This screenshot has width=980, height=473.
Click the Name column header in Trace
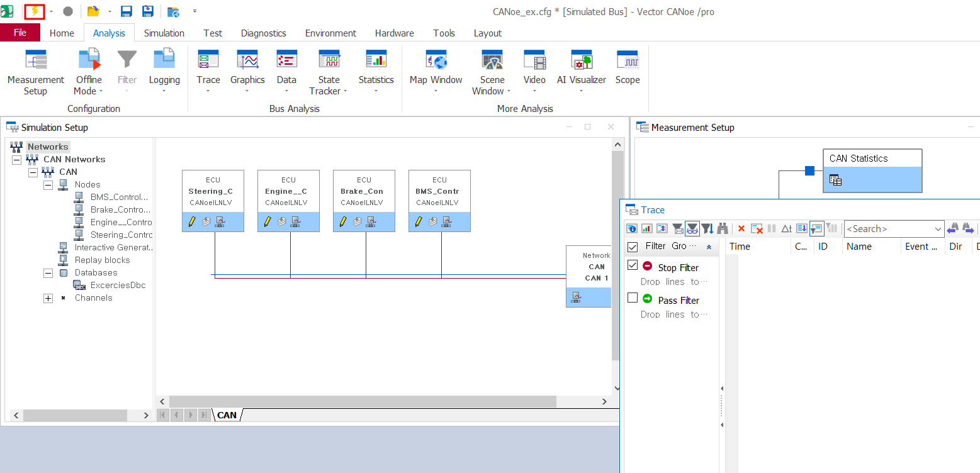click(x=871, y=247)
